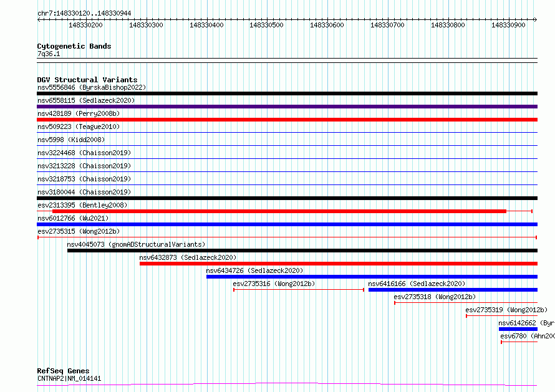Select the blue nsv6012766 Wu2021 bar
555x392 pixels.
(287, 224)
